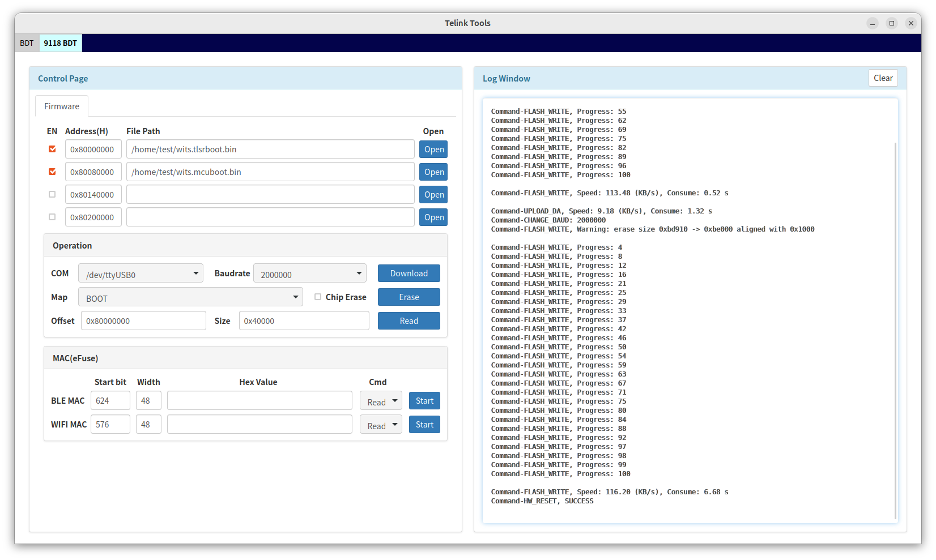Expand the Baudrate dropdown
The width and height of the screenshot is (936, 560).
[310, 273]
